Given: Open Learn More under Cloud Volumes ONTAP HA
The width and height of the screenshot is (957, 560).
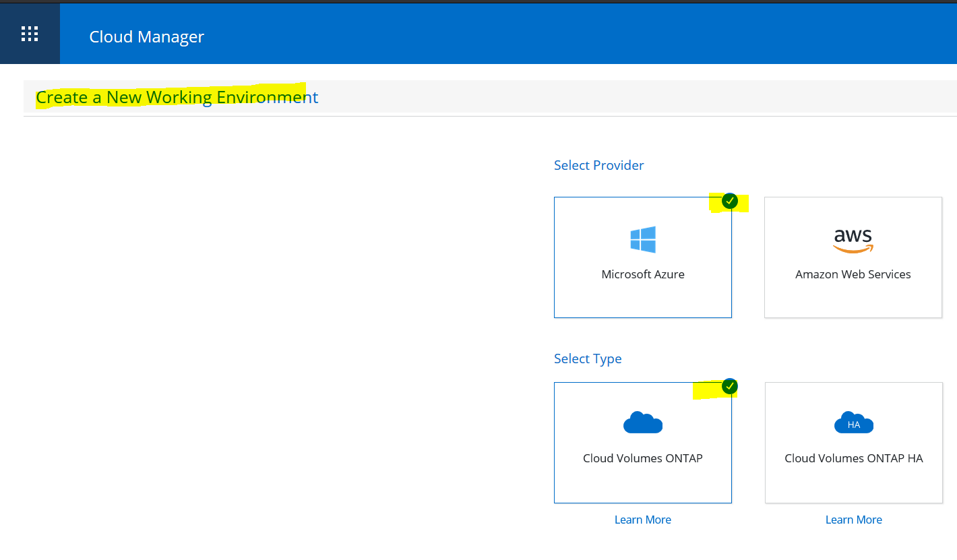Looking at the screenshot, I should tap(854, 520).
